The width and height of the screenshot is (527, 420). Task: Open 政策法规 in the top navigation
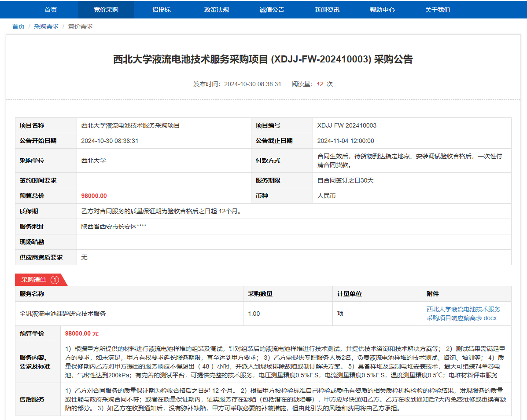click(217, 10)
